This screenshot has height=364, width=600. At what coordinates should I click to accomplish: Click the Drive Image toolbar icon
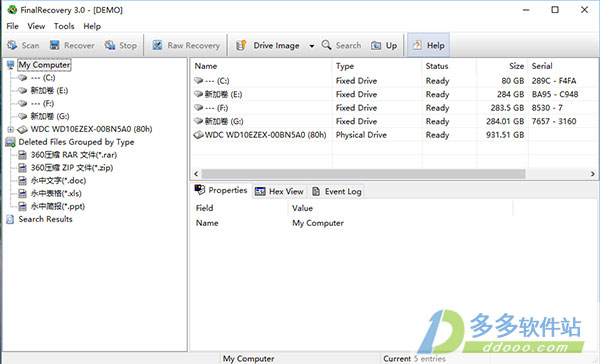click(241, 45)
